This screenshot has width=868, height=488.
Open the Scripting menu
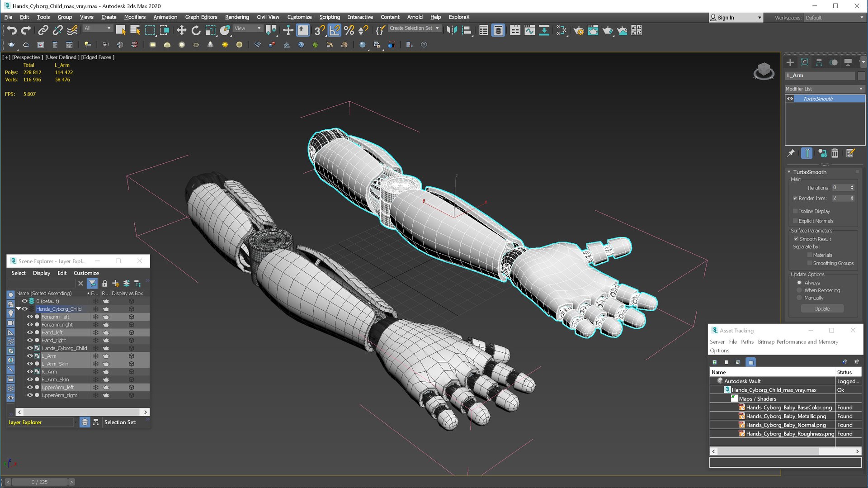click(x=330, y=17)
